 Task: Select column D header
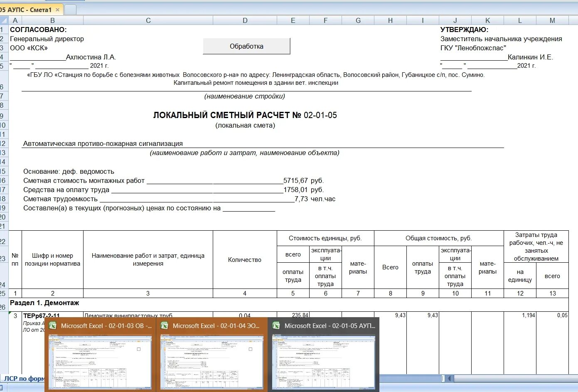point(245,20)
